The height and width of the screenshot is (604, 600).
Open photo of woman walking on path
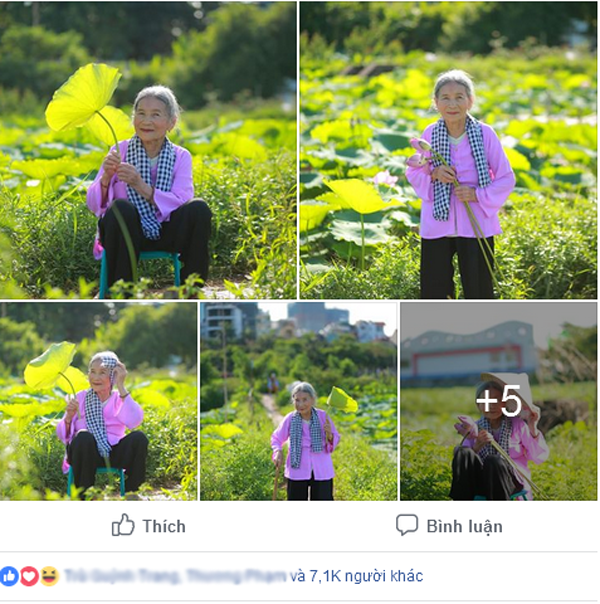click(298, 401)
